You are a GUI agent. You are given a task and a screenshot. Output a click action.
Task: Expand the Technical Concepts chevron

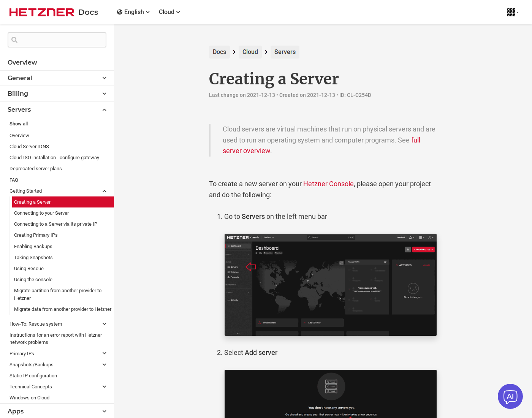[x=104, y=387]
